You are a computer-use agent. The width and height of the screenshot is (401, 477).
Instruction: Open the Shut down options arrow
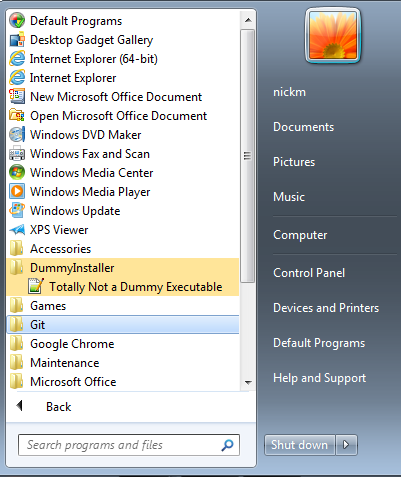346,445
